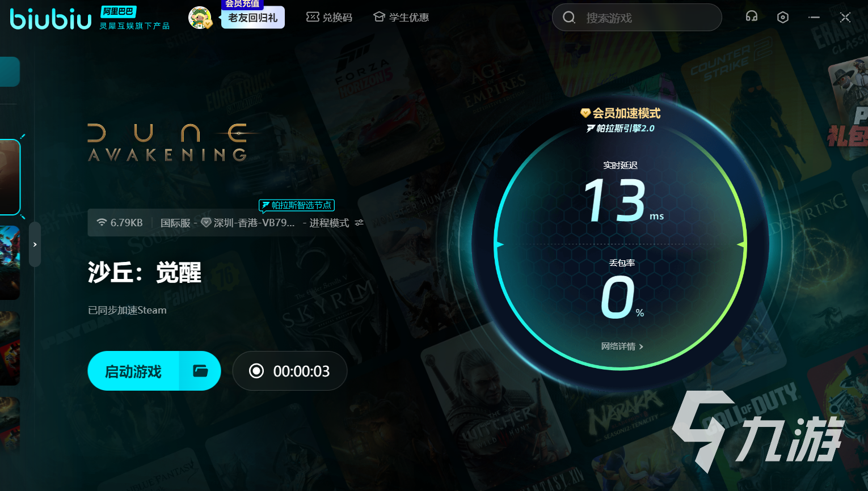The height and width of the screenshot is (491, 868).
Task: Open 网络详情 network details link
Action: [x=622, y=346]
